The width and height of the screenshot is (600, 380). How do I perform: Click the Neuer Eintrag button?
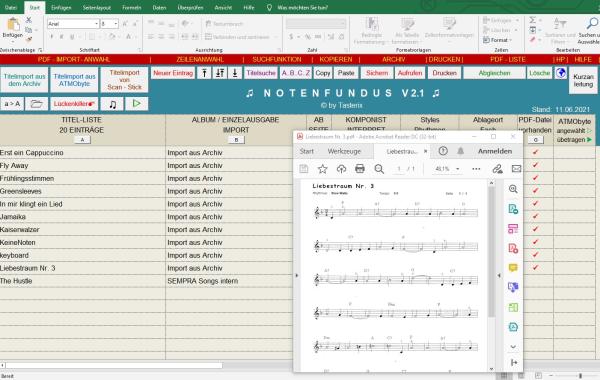click(173, 73)
